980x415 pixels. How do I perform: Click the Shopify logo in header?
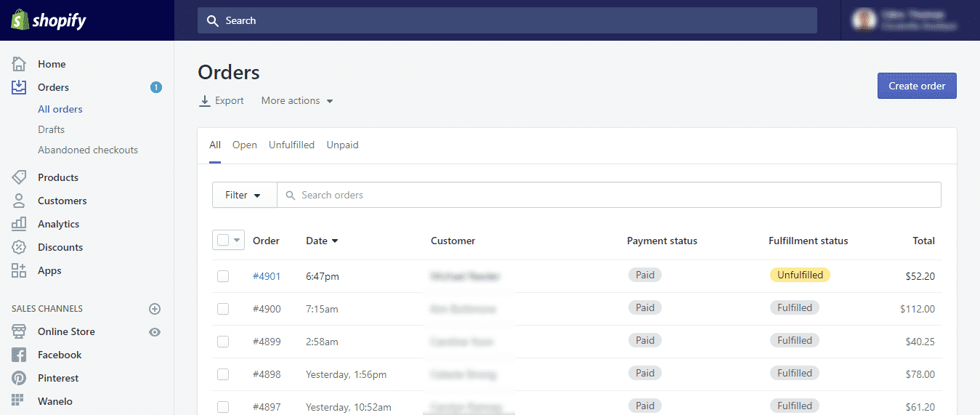coord(49,20)
